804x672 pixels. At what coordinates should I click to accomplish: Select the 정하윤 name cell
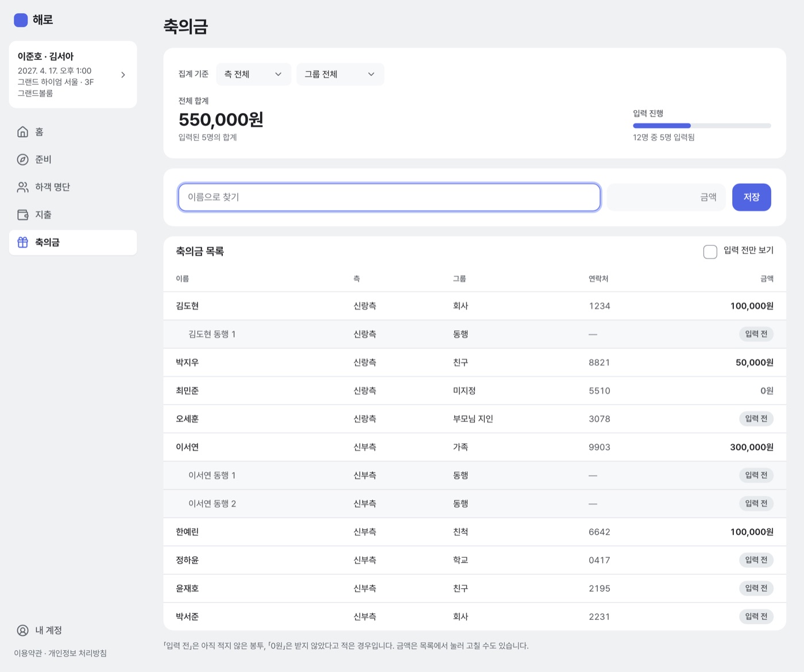pos(187,560)
